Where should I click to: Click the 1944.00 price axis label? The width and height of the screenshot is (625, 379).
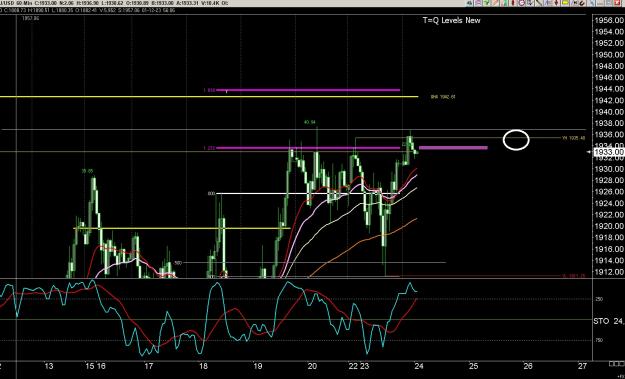[x=609, y=89]
